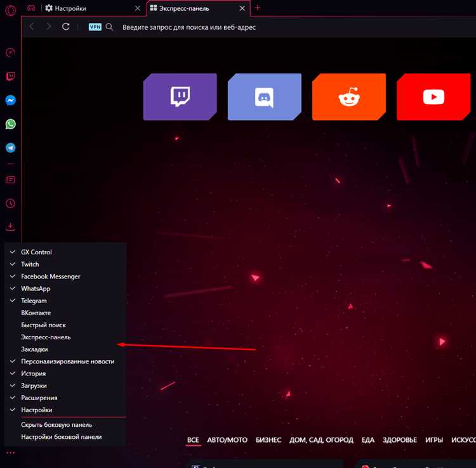Viewport: 476px width, 468px height.
Task: Open the Opera menu logo
Action: (10, 10)
